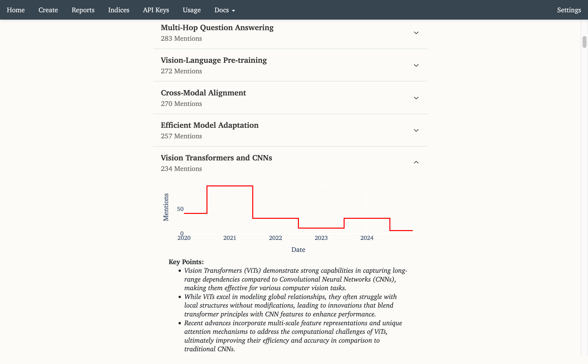
Task: Click the 283 Mentions count text
Action: pyautogui.click(x=181, y=38)
